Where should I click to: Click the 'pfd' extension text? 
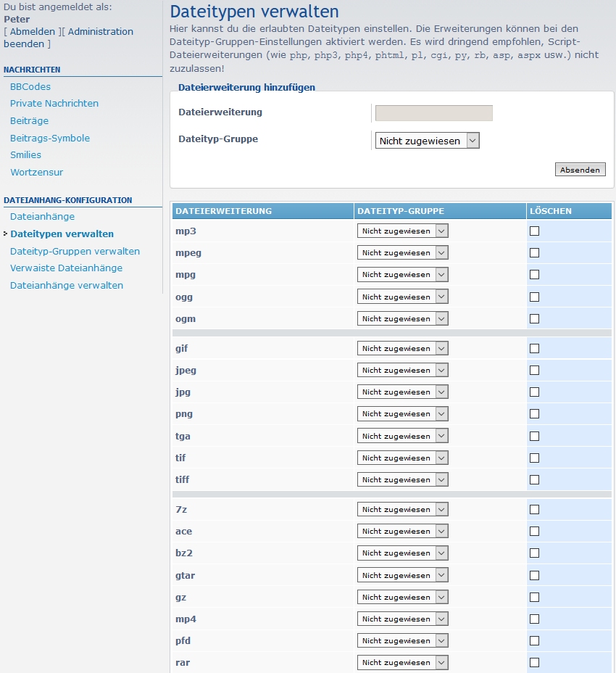[x=183, y=641]
